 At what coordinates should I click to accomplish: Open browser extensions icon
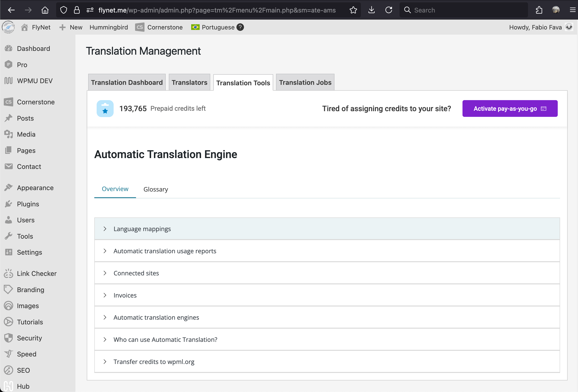[x=539, y=10]
